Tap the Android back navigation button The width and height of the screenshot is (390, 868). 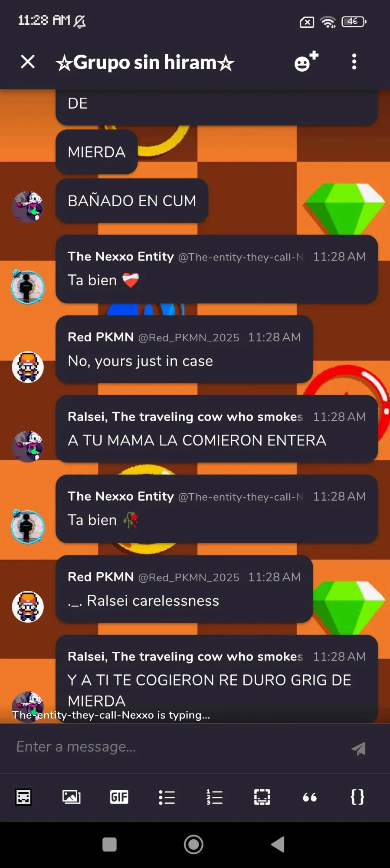(x=278, y=845)
